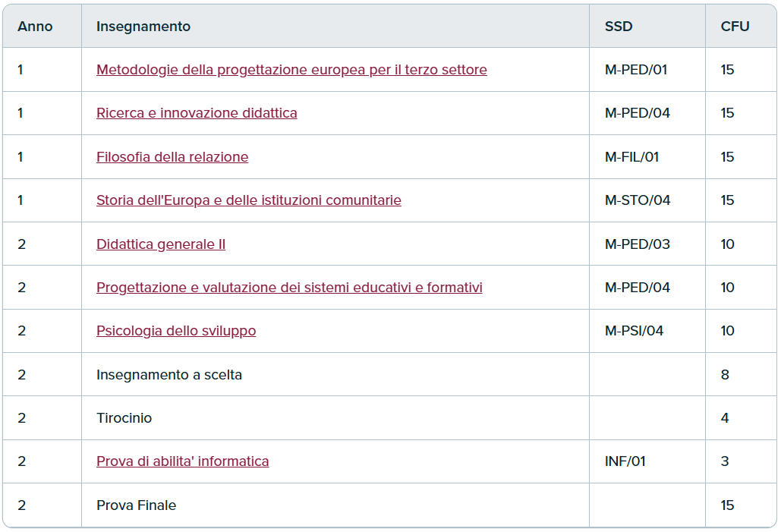Image resolution: width=781 pixels, height=532 pixels.
Task: Click the CFU column header
Action: pyautogui.click(x=735, y=27)
